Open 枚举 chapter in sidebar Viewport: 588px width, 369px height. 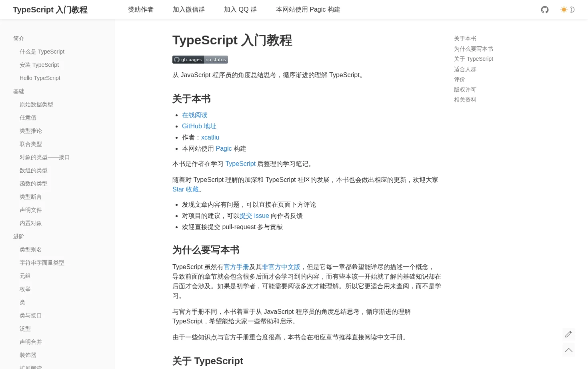pyautogui.click(x=25, y=289)
